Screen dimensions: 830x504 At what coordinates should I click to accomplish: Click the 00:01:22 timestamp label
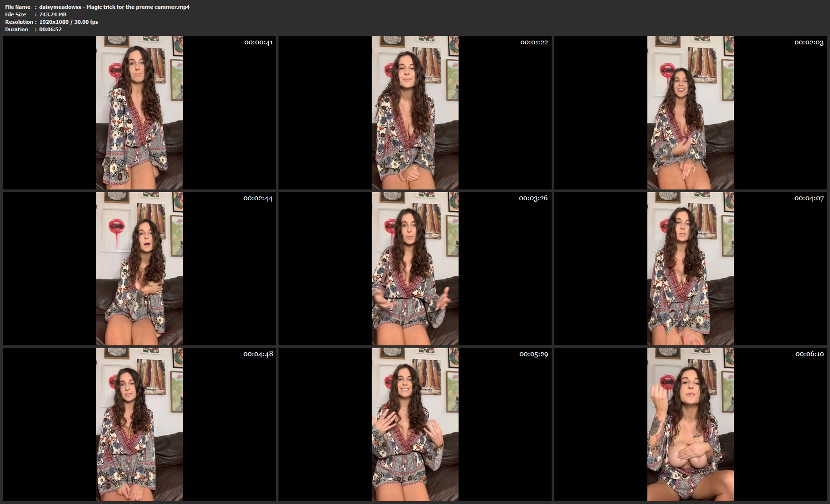(534, 42)
